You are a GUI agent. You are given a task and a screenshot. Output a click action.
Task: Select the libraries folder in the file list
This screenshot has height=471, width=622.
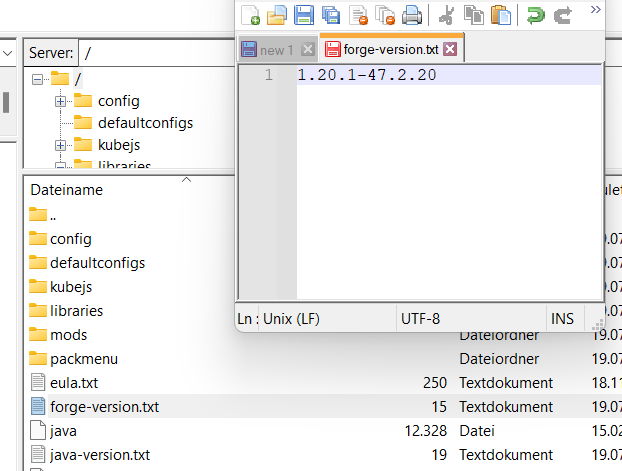coord(77,311)
